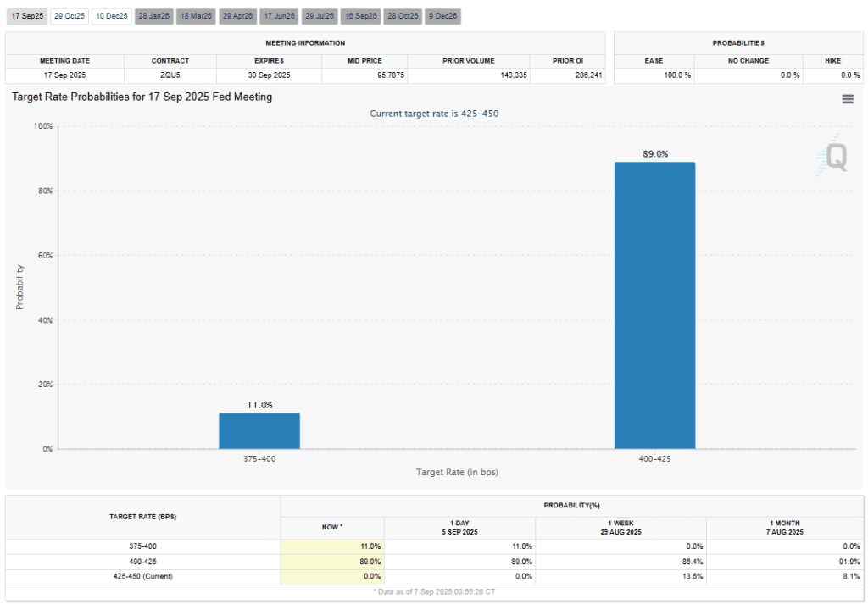Select the 28 Jan26 meeting tab
Screen dimensions: 868x604
click(153, 16)
